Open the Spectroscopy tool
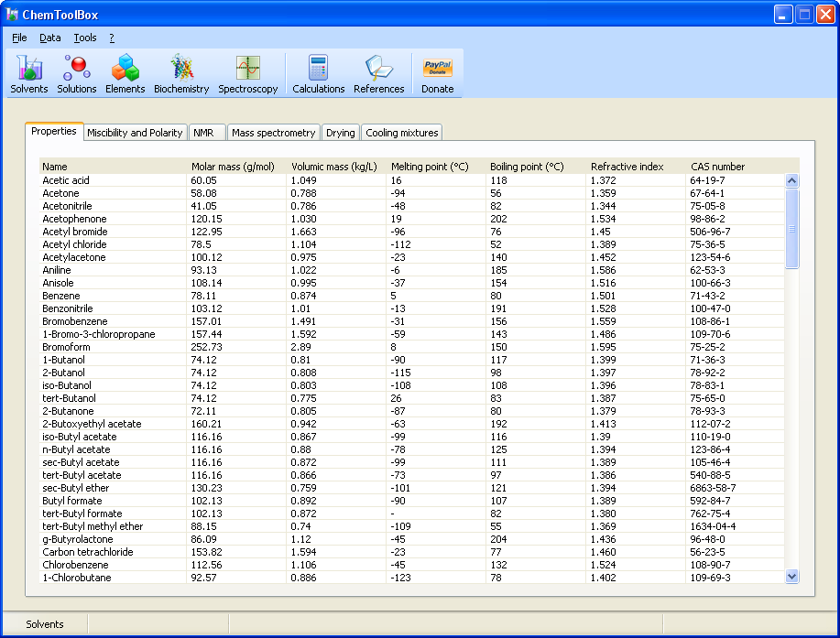Viewport: 840px width, 638px height. (x=247, y=74)
